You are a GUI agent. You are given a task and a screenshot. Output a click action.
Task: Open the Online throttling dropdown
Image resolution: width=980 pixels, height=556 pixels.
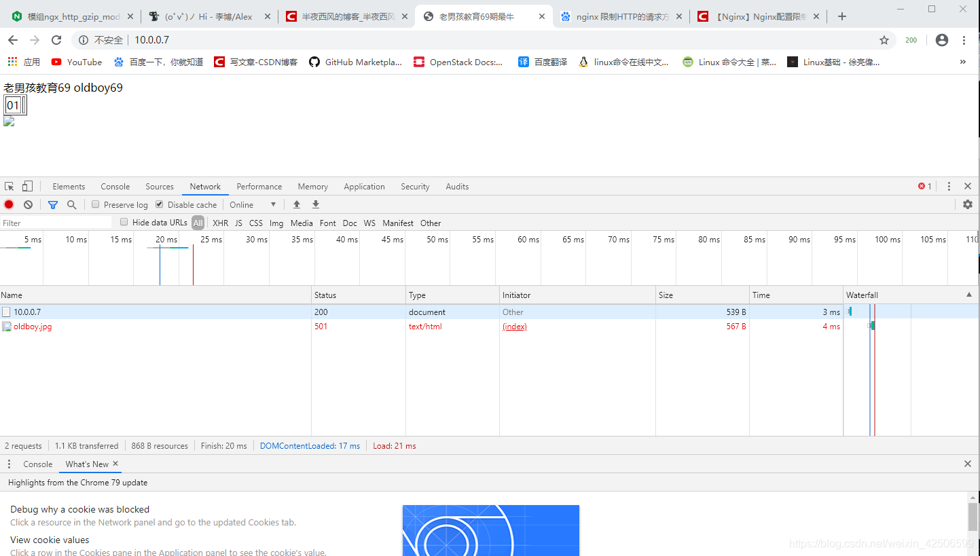tap(253, 204)
